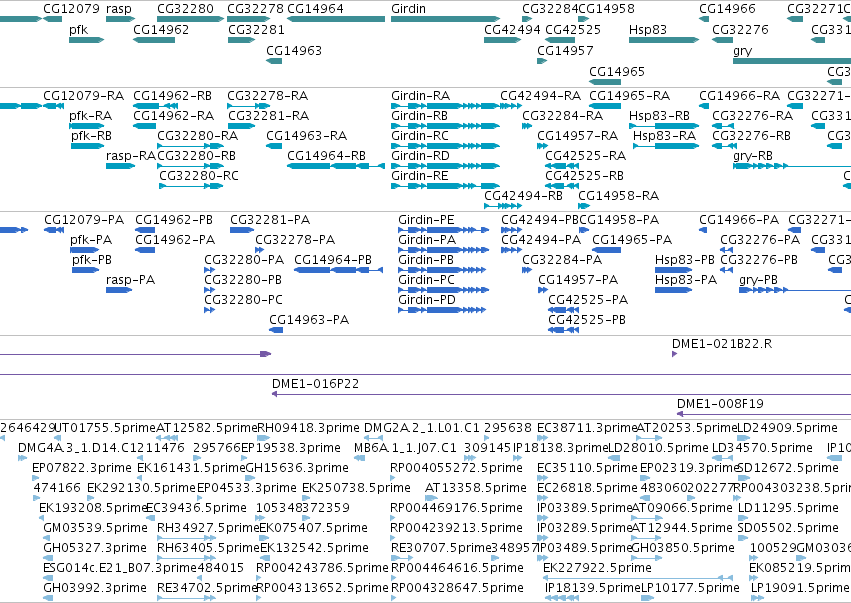
Task: Select the EK250738.5prime label
Action: [356, 487]
